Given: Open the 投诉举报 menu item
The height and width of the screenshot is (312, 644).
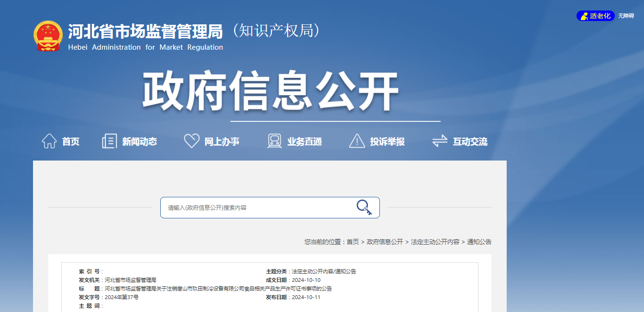Looking at the screenshot, I should click(x=387, y=141).
